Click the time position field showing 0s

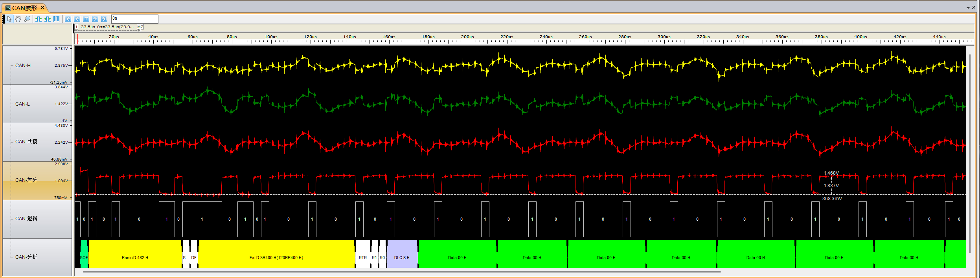(135, 18)
